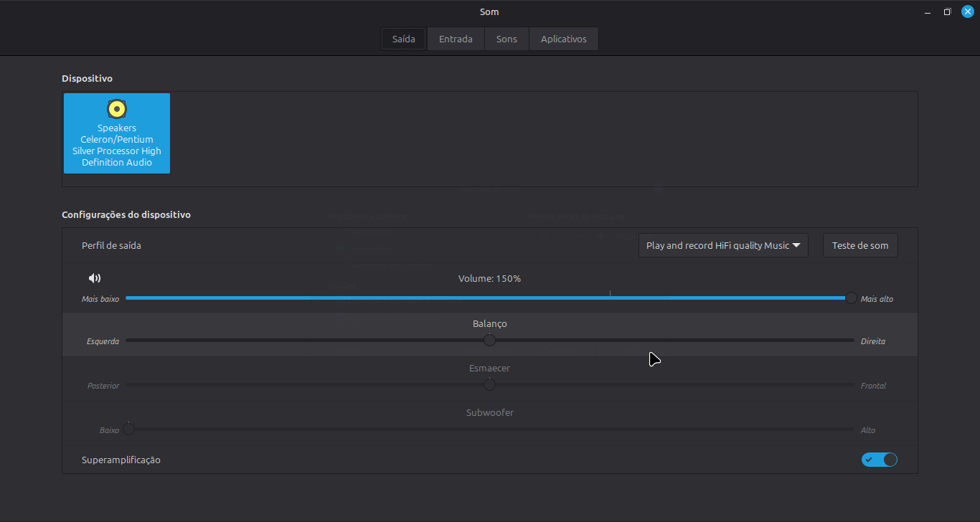Click the Balanço slider handle
The image size is (980, 522).
click(489, 341)
